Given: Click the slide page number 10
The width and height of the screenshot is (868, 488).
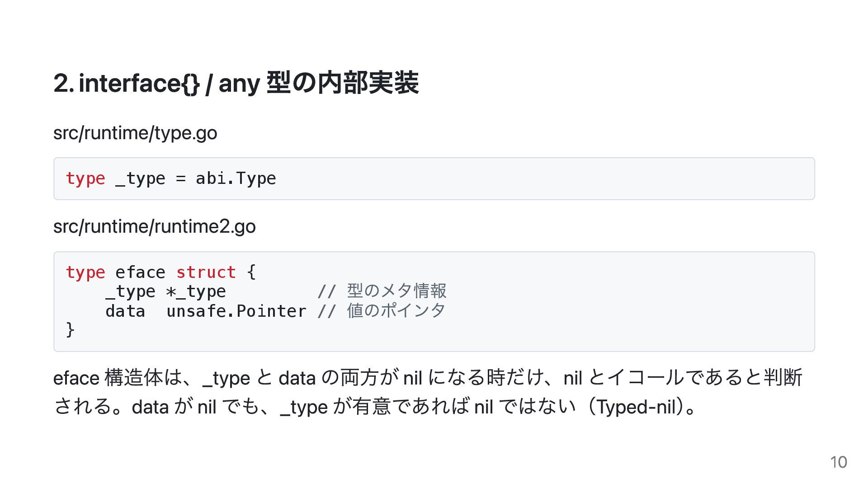Looking at the screenshot, I should click(x=839, y=462).
